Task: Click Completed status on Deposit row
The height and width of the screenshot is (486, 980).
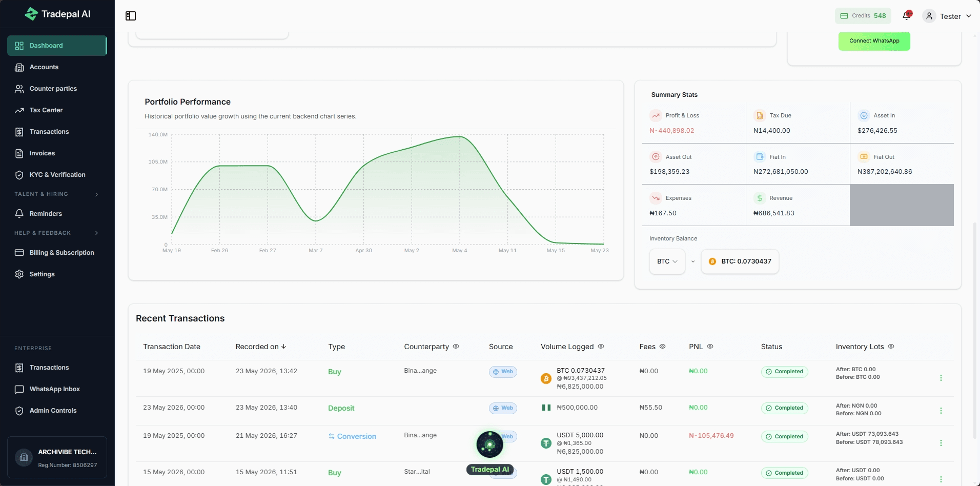Action: pyautogui.click(x=784, y=408)
